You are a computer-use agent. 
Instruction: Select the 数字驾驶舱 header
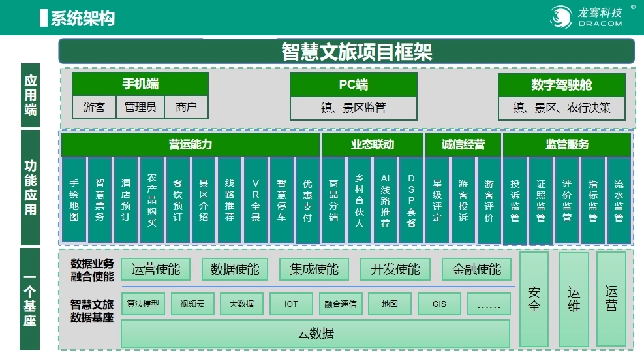(x=561, y=85)
